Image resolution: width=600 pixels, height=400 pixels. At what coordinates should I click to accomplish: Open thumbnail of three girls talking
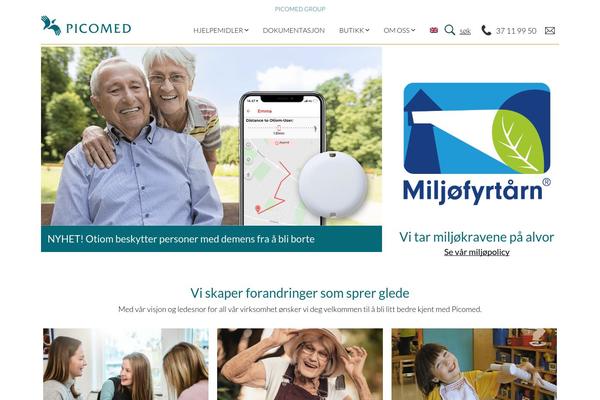point(126,364)
